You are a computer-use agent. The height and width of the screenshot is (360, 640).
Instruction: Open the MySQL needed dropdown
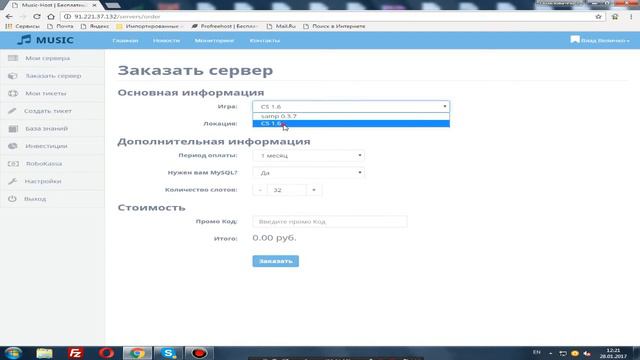click(309, 173)
